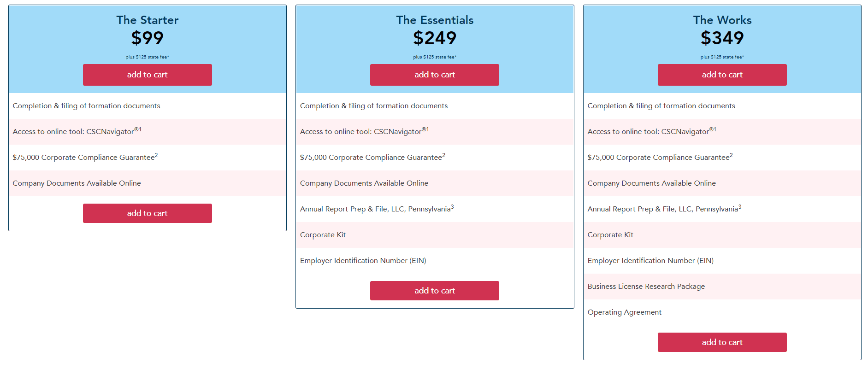
Task: Click the Company Documents Available Online row in Essentials
Action: (364, 183)
